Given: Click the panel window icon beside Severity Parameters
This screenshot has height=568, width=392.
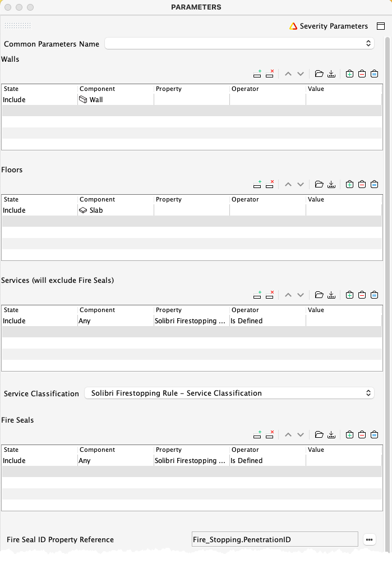Looking at the screenshot, I should click(381, 26).
